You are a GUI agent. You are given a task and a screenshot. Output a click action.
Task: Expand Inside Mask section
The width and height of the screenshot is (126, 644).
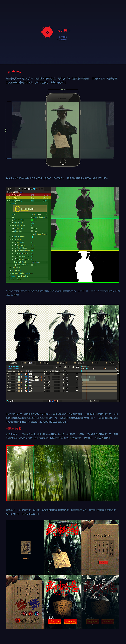click(10, 267)
